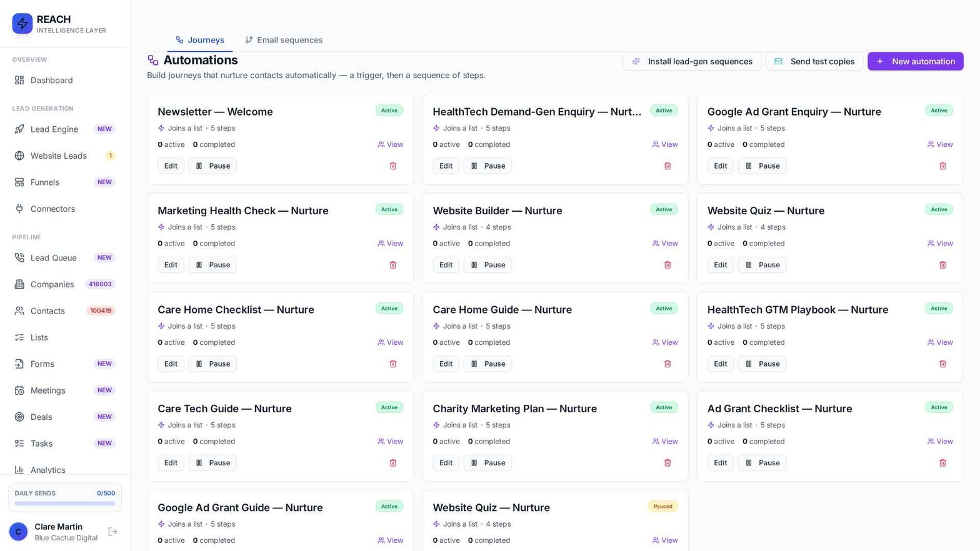Open Lead Queue in the sidebar
Image resolution: width=980 pixels, height=551 pixels.
tap(65, 258)
